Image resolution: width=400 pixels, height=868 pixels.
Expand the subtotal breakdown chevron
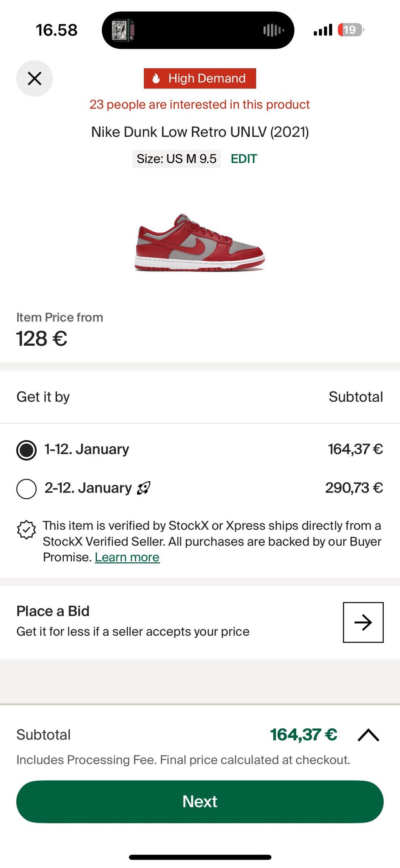(x=368, y=735)
